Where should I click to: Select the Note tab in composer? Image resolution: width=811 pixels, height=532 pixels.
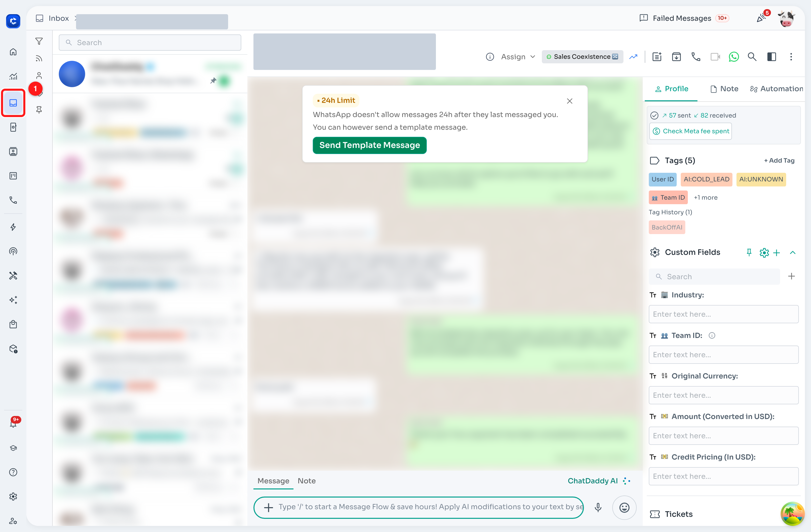[x=306, y=481]
